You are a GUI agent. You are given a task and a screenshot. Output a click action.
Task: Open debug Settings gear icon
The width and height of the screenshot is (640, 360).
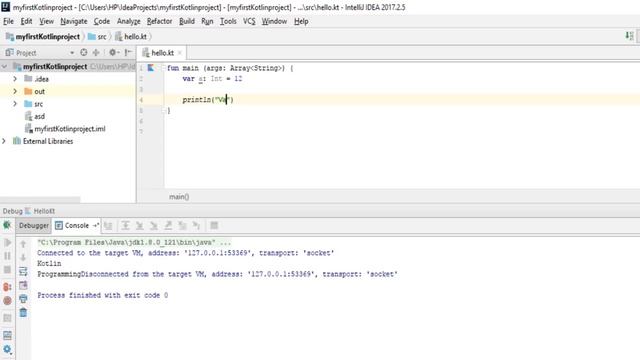coord(7,349)
